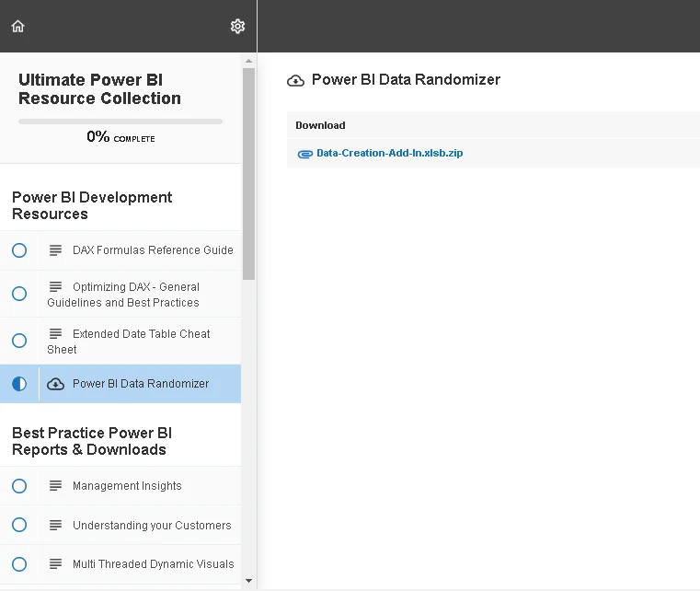Open the Multi Threaded Dynamic Visuals lesson

tap(153, 563)
